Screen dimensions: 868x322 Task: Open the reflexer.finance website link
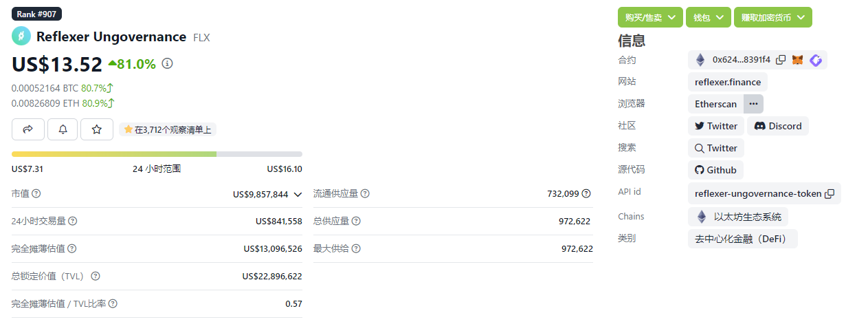coord(728,82)
